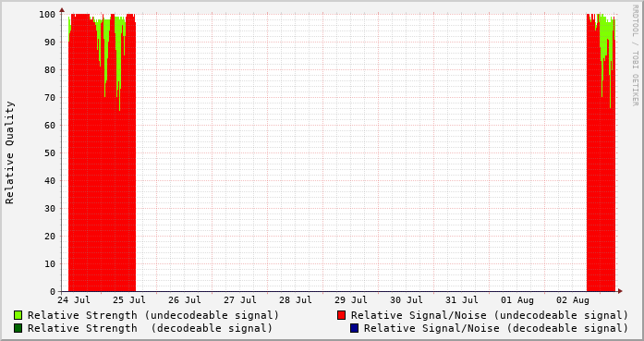Click the 01 Aug date label
The height and width of the screenshot is (341, 644).
pyautogui.click(x=517, y=300)
